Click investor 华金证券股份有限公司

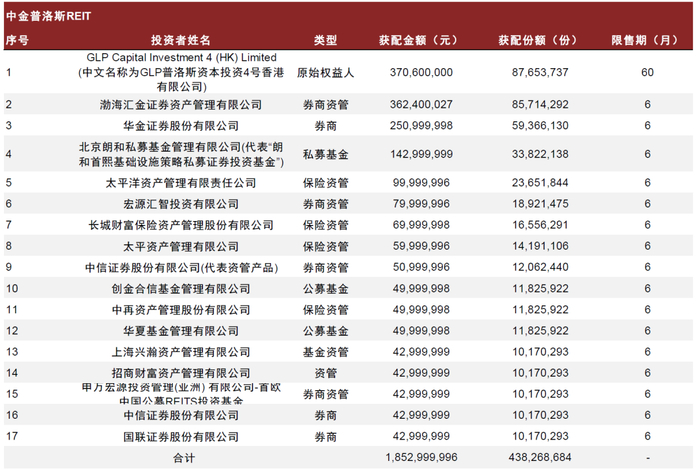point(181,126)
